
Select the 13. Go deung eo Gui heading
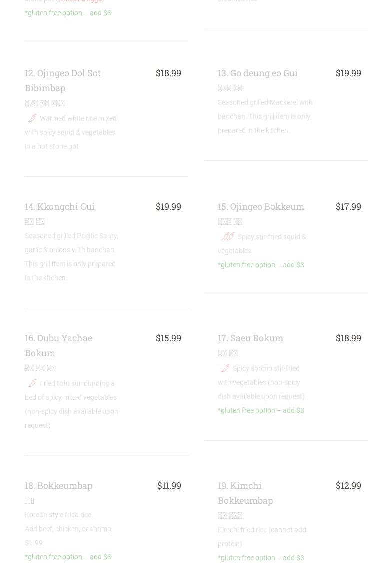[257, 73]
